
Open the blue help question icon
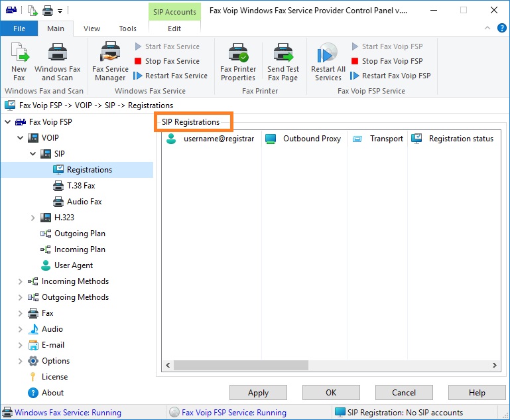(x=501, y=28)
